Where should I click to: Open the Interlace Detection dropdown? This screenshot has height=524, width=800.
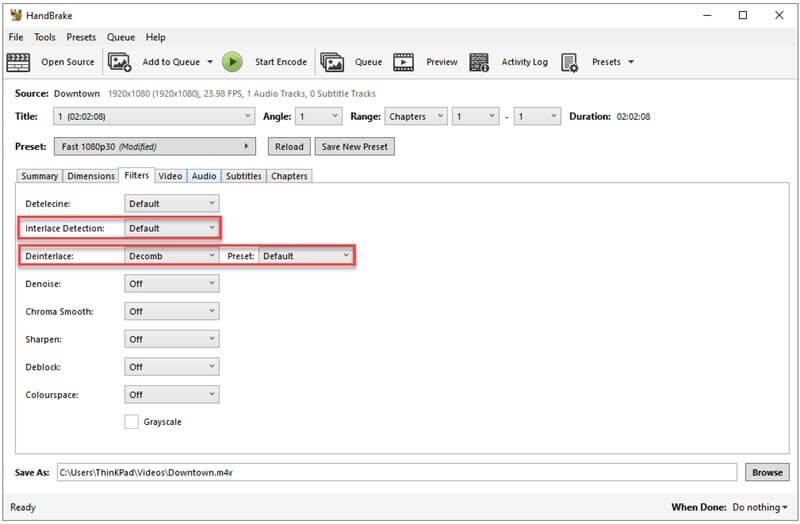pyautogui.click(x=172, y=228)
